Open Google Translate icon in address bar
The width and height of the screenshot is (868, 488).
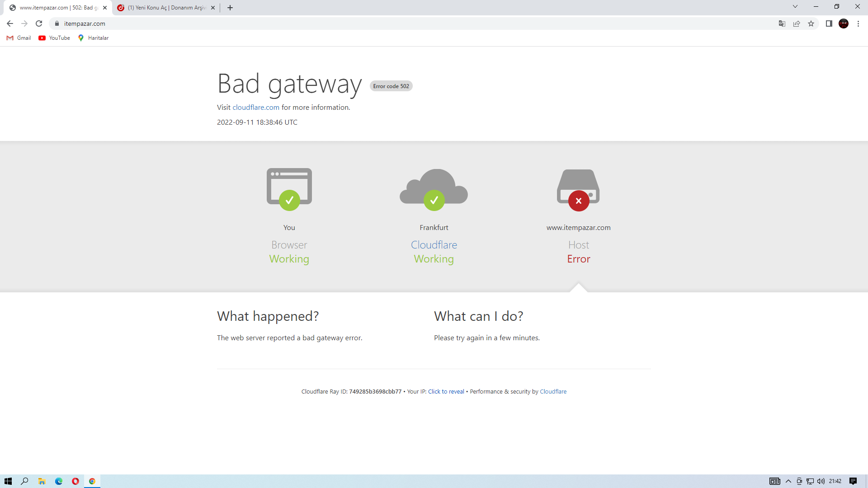782,23
